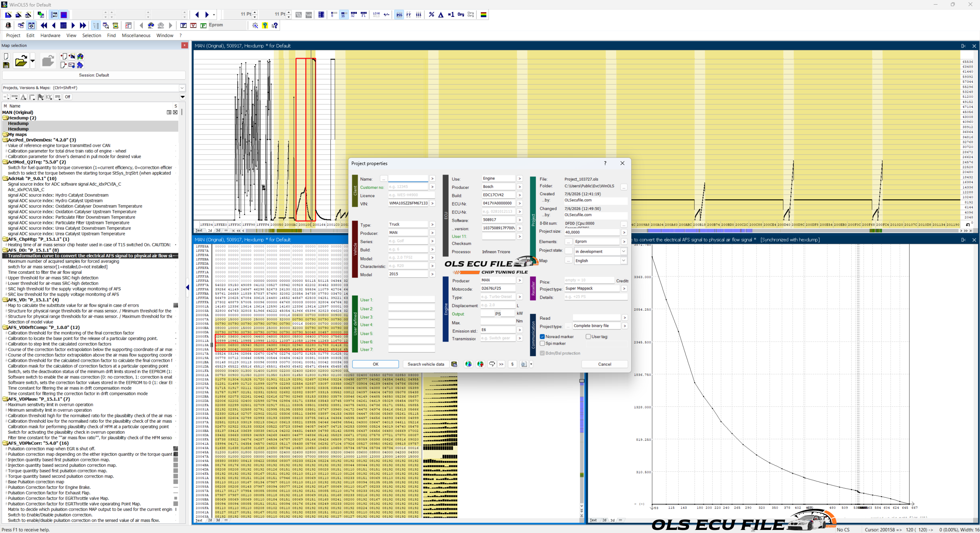This screenshot has height=533, width=980.
Task: Click the client Name input field
Action: point(408,179)
